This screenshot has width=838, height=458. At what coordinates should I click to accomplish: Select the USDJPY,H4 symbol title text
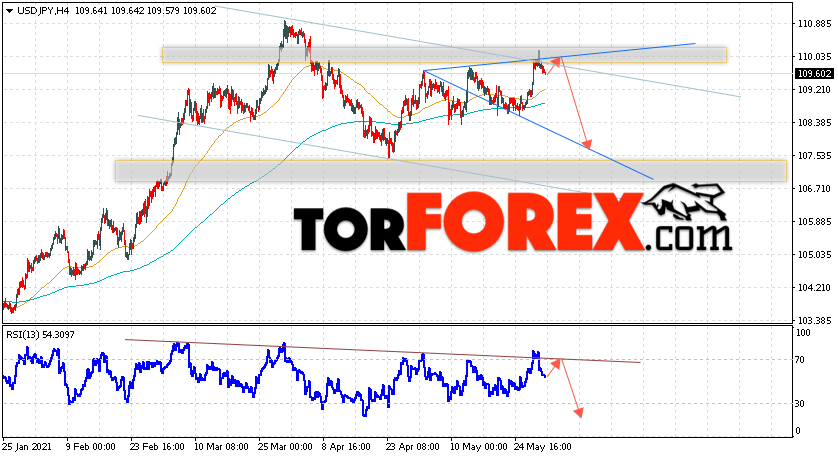pos(43,11)
